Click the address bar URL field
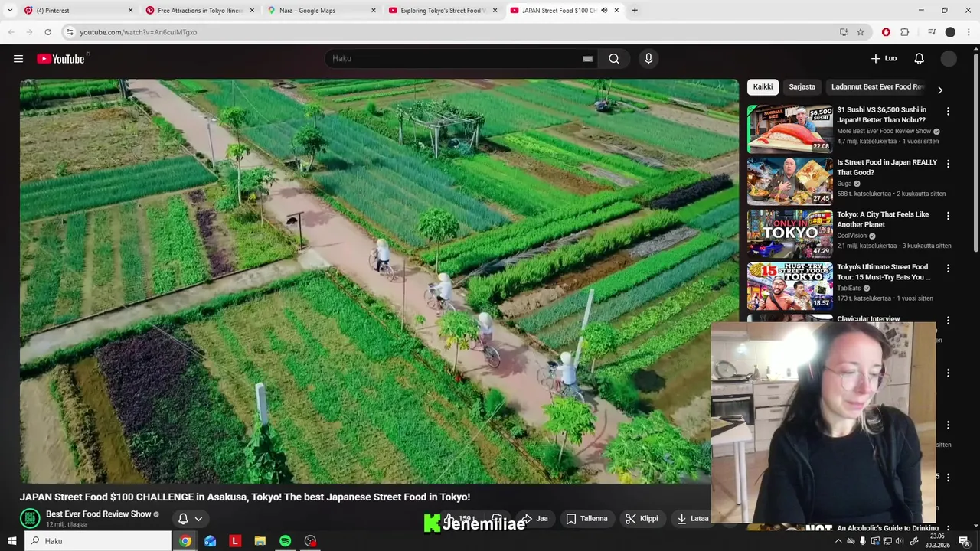Screen dimensions: 980x551 (452, 32)
